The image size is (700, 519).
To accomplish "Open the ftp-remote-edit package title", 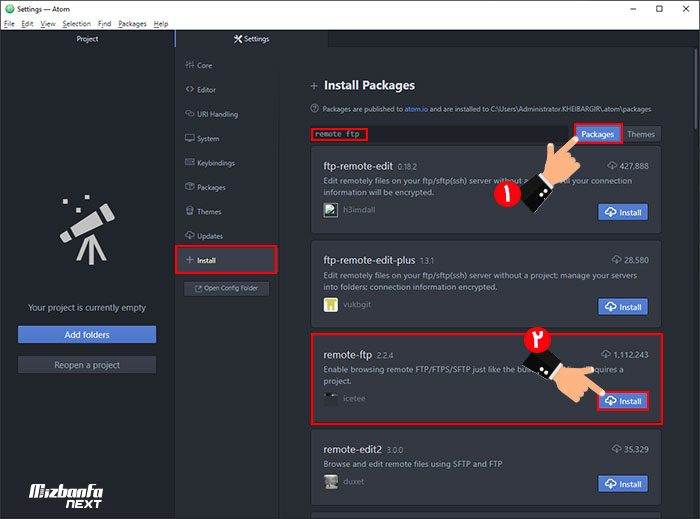I will pyautogui.click(x=358, y=166).
